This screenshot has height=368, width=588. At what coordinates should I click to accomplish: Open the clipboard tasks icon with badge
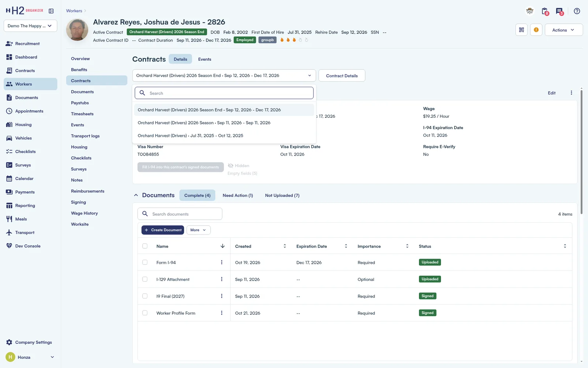click(545, 11)
